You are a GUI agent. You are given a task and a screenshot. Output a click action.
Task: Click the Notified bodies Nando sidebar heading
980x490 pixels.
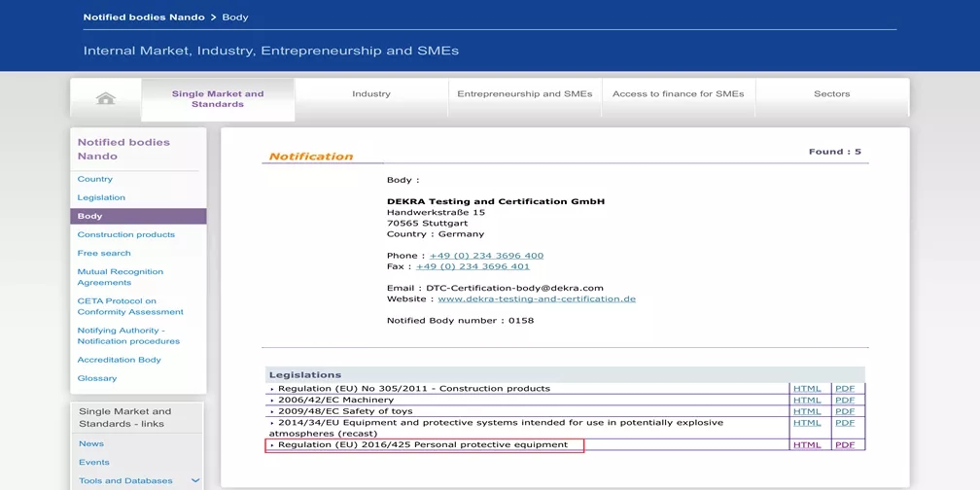pos(123,150)
